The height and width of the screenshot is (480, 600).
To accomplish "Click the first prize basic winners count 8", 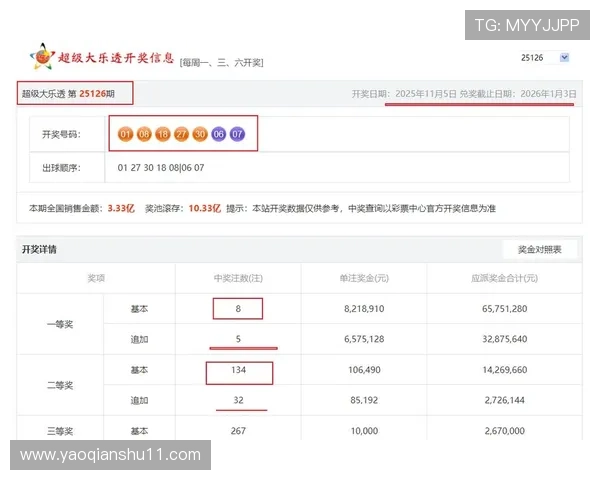I will [x=238, y=309].
